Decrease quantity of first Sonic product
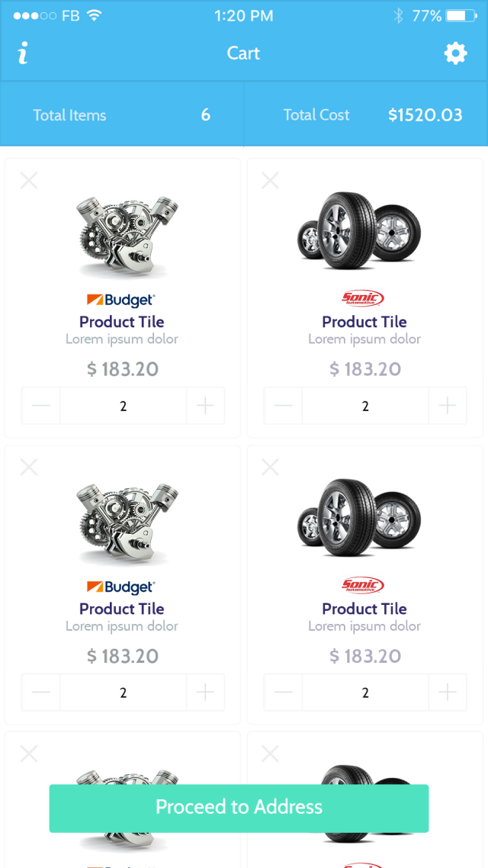The width and height of the screenshot is (488, 868). tap(284, 406)
